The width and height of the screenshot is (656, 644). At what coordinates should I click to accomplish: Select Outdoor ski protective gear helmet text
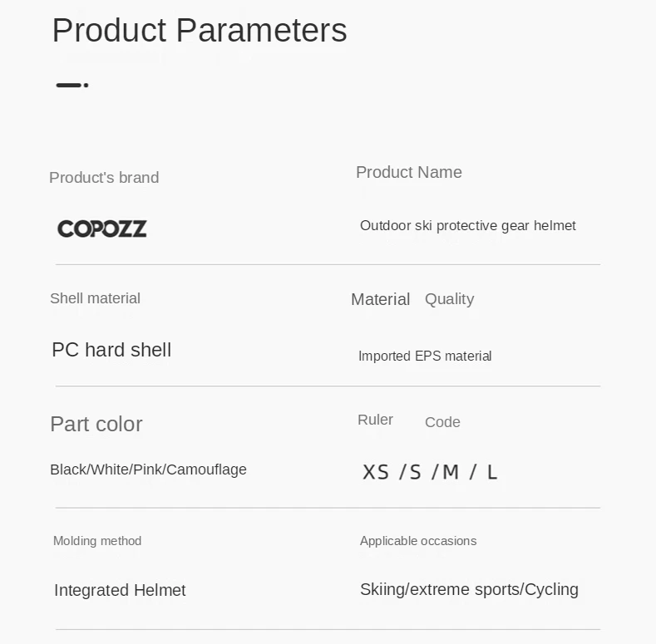[x=468, y=226]
